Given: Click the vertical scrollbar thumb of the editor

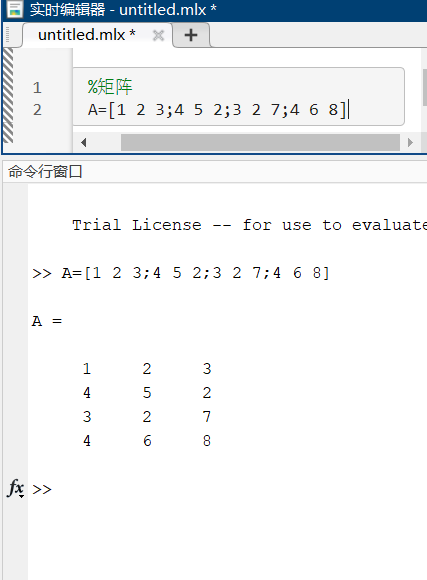Looking at the screenshot, I should pyautogui.click(x=424, y=87).
